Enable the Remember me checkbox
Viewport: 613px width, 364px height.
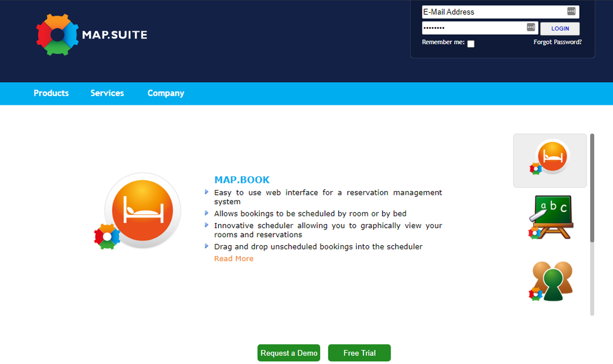click(x=471, y=44)
